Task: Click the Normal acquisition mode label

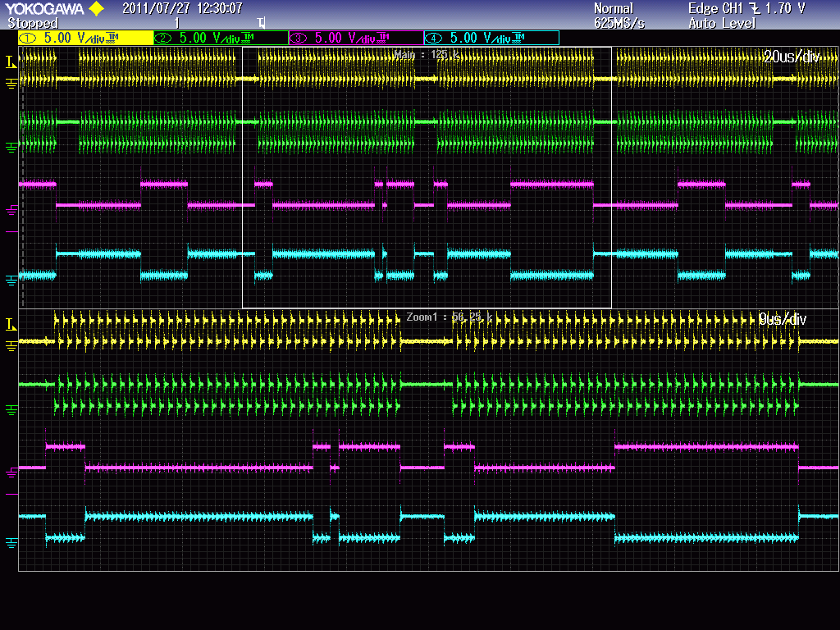Action: [614, 8]
